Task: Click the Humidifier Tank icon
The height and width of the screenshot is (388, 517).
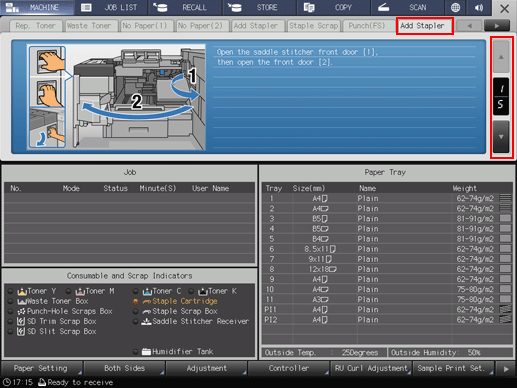Action: click(147, 351)
